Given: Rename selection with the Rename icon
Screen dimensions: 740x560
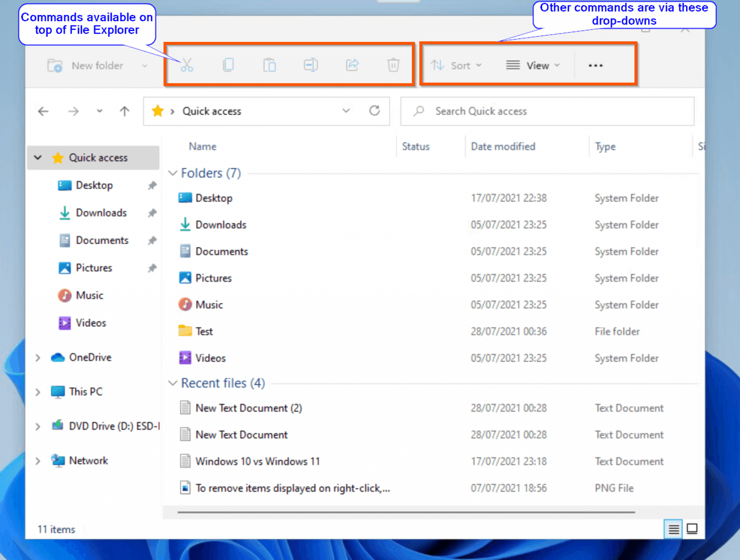Looking at the screenshot, I should click(x=311, y=65).
